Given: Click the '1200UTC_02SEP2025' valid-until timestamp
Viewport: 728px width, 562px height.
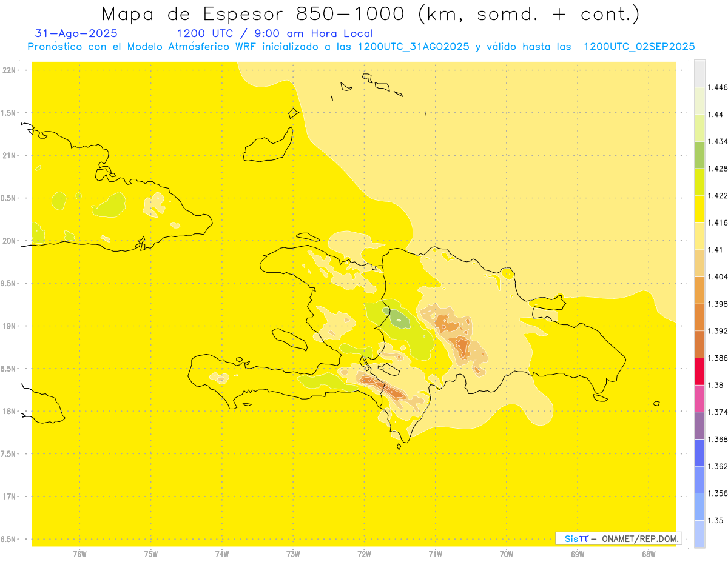Looking at the screenshot, I should coord(639,47).
